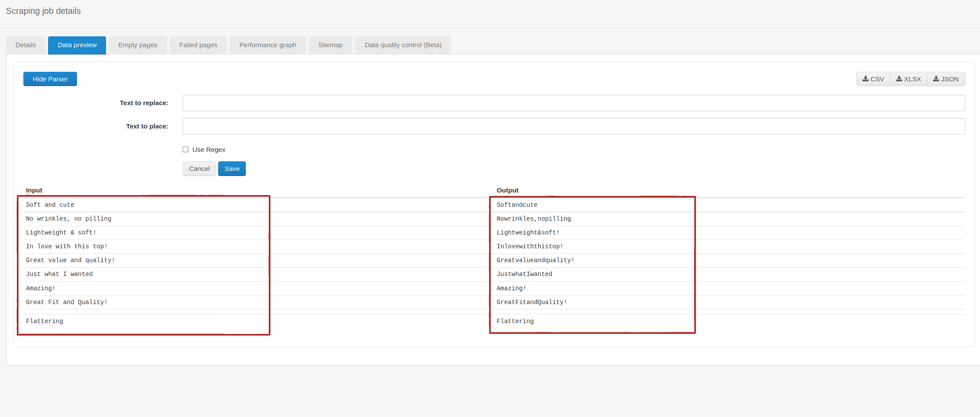Click the Use Regex label text
Viewport: 980px width, 417px height.
[x=209, y=150]
